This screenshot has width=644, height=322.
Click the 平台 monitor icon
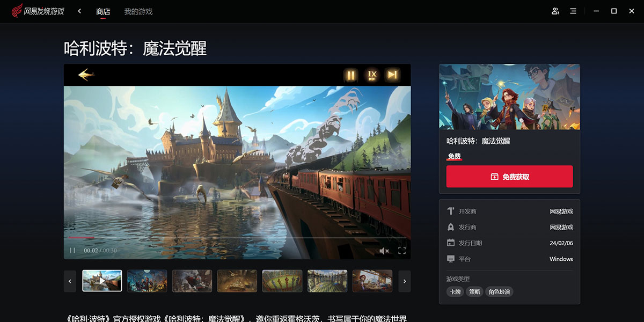point(451,259)
